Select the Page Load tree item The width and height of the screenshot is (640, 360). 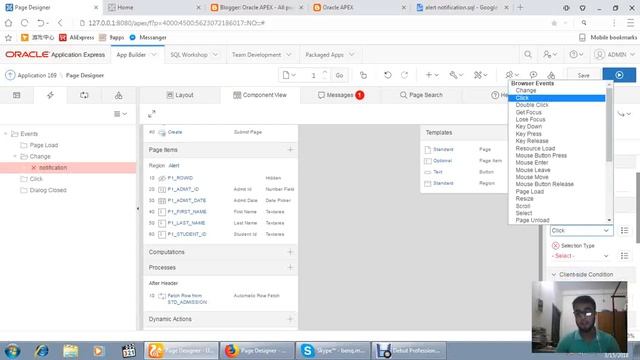(44, 145)
